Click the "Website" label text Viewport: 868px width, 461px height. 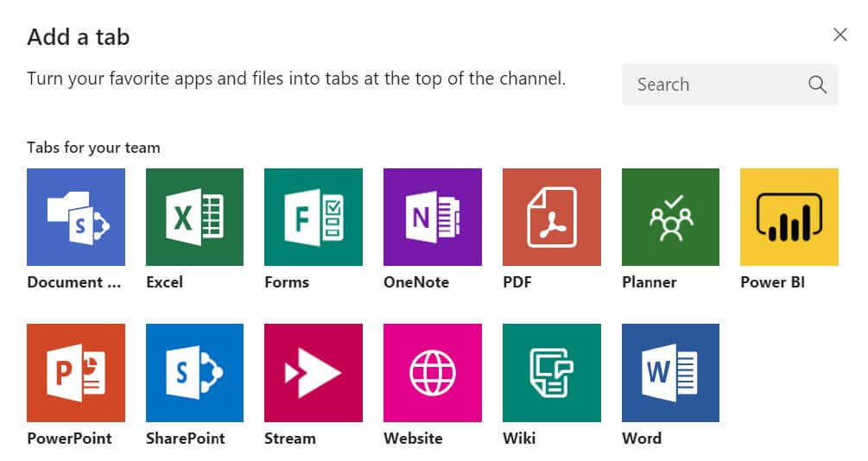click(x=414, y=439)
